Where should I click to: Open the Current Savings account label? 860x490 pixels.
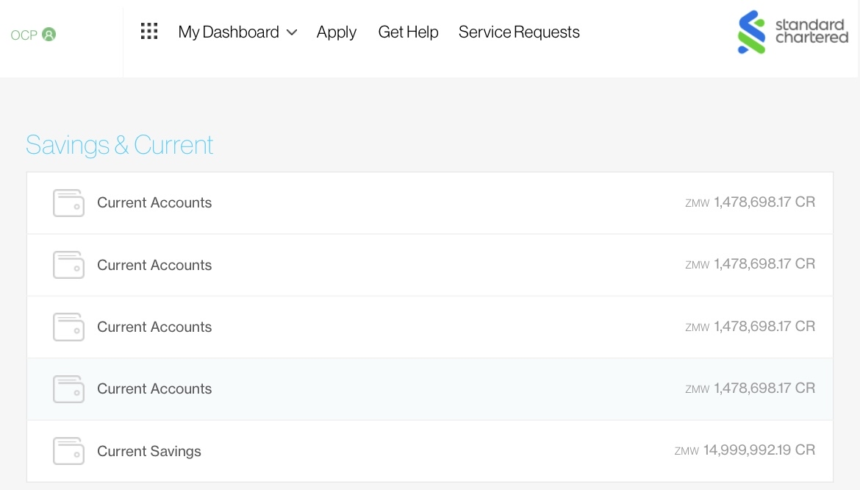(149, 451)
